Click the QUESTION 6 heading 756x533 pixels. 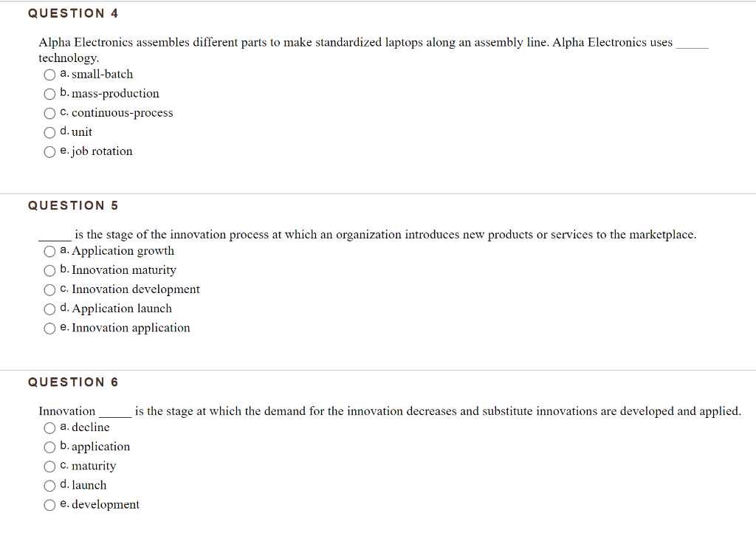point(73,382)
